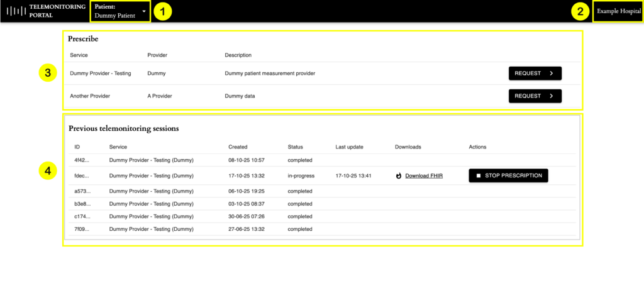The height and width of the screenshot is (300, 644).
Task: Expand the Patient dropdown arrow
Action: click(144, 11)
